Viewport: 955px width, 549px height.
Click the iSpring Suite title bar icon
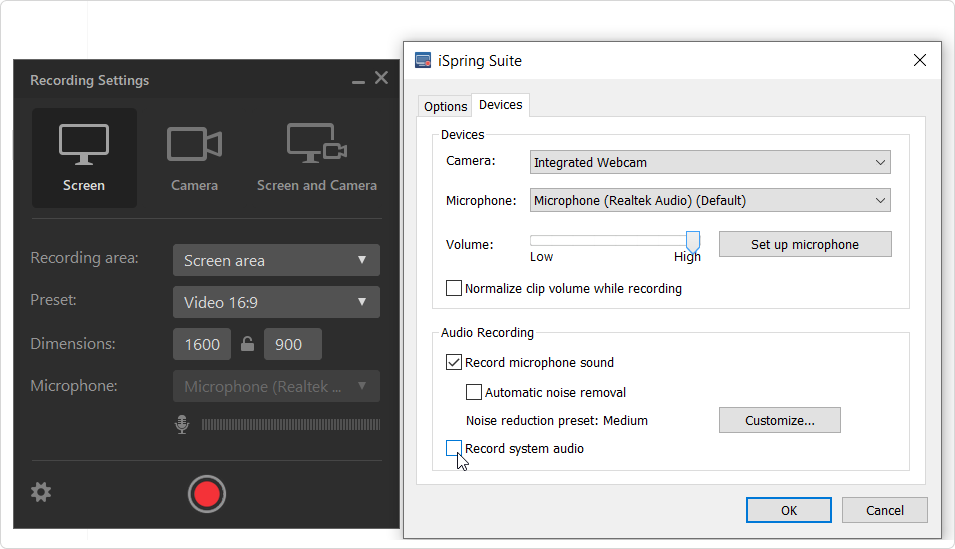(423, 60)
